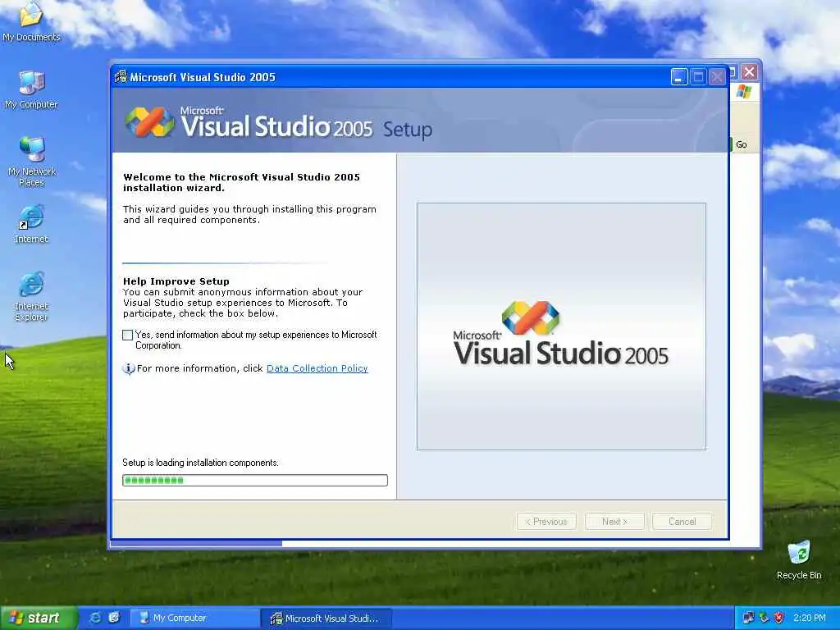Viewport: 840px width, 630px height.
Task: Cancel the Visual Studio 2005 setup
Action: 682,522
